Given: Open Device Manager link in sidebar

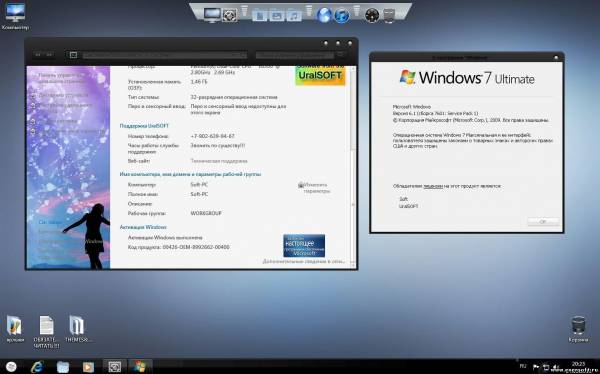Looking at the screenshot, I should click(x=64, y=95).
